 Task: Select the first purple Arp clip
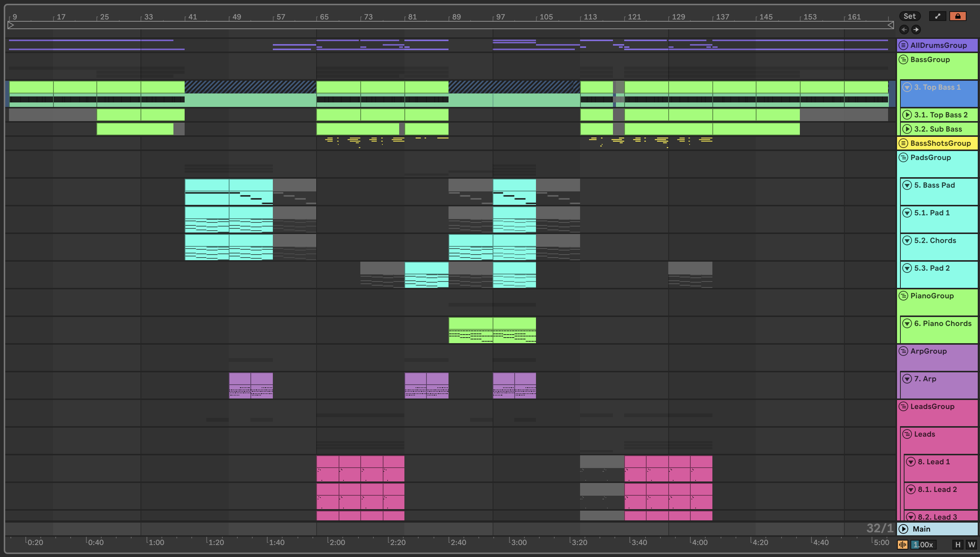pos(240,386)
